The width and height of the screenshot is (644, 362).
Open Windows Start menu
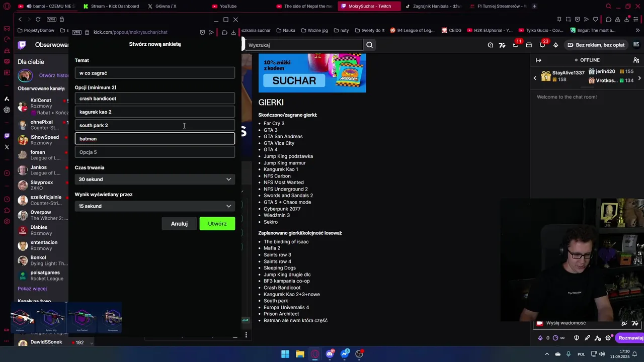point(285,354)
